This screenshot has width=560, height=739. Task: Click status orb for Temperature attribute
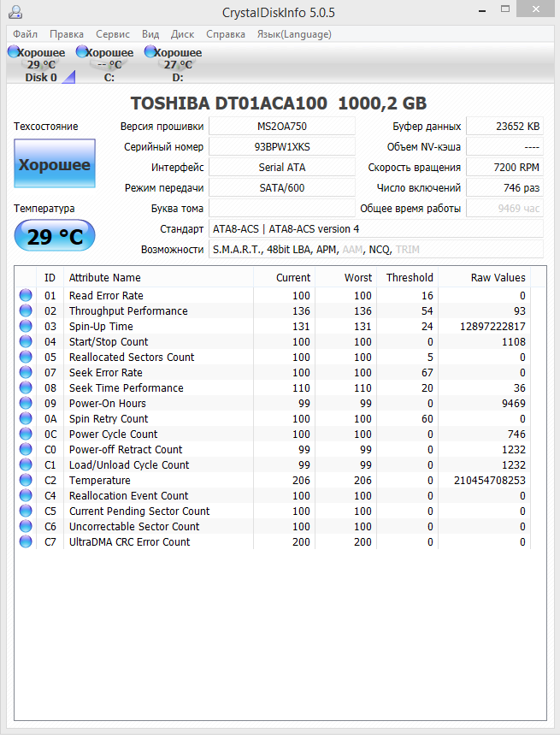click(x=26, y=480)
